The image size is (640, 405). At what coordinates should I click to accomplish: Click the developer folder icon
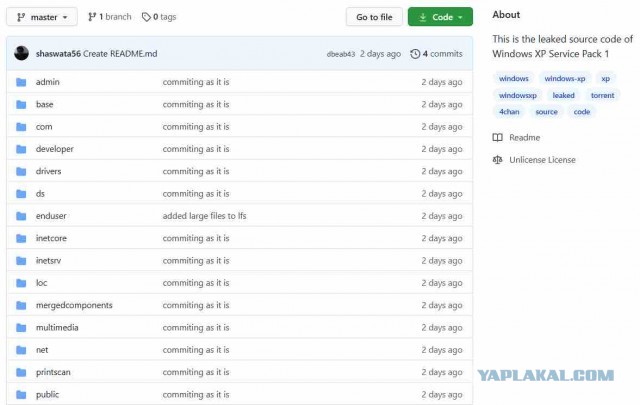21,149
